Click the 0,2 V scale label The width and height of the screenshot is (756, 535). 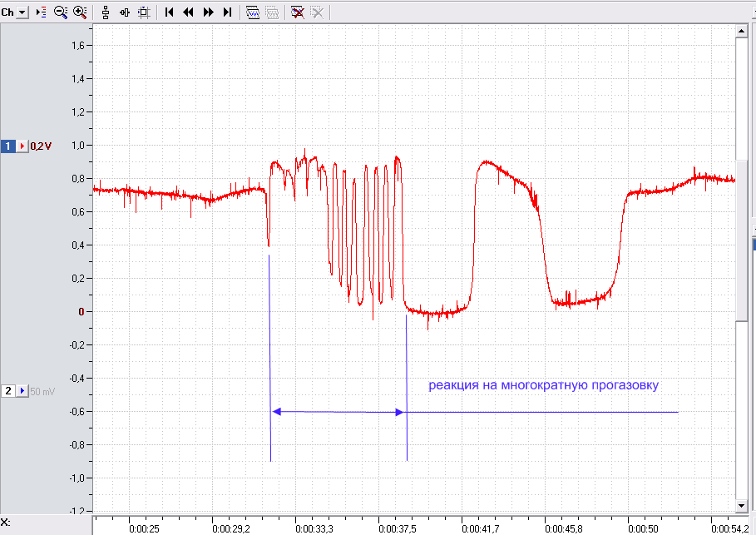pos(41,146)
